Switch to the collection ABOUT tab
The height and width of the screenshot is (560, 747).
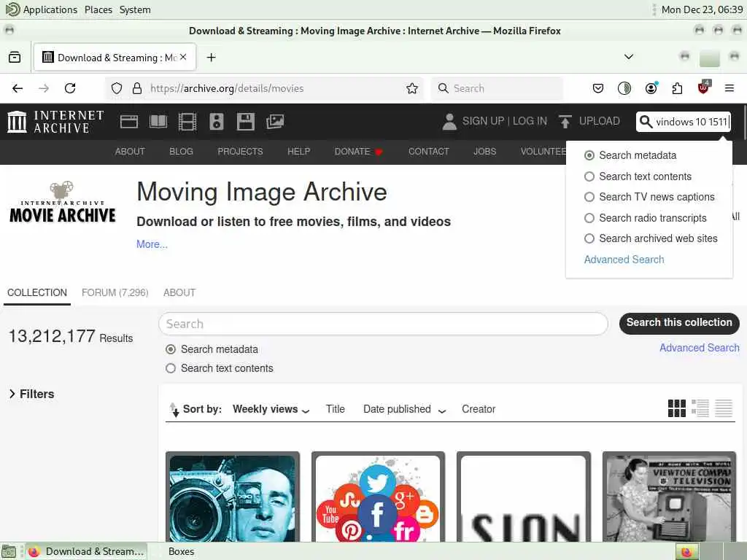click(x=179, y=293)
